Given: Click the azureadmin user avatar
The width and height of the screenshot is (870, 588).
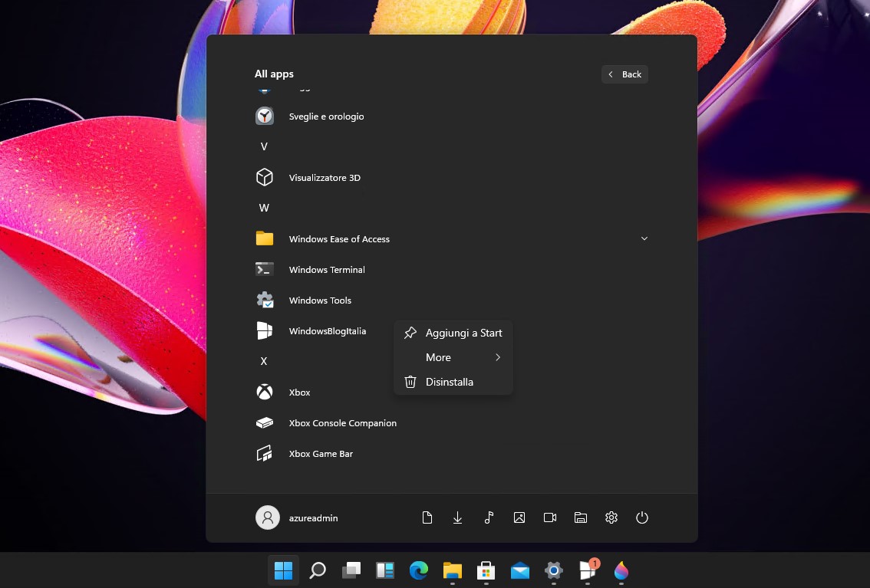Looking at the screenshot, I should (268, 517).
